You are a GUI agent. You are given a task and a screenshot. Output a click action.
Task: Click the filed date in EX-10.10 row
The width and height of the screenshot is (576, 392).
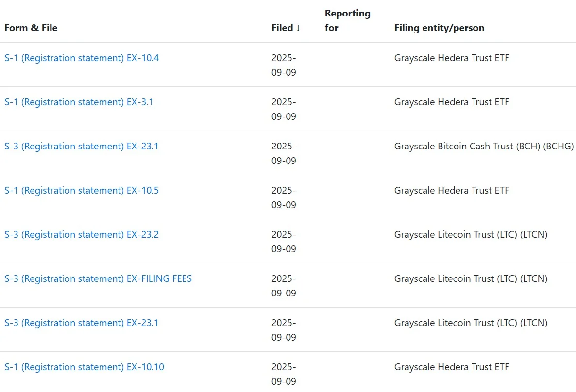[284, 374]
